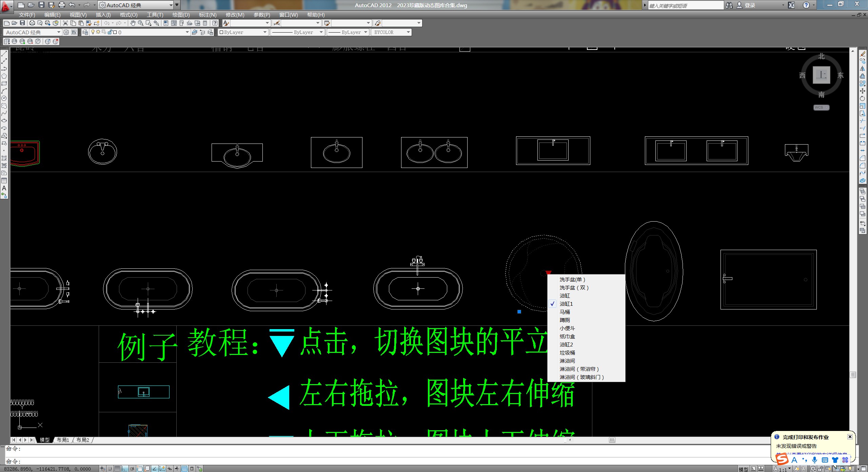Open the ByLayer lineweight dropdown
868x472 pixels.
[348, 32]
